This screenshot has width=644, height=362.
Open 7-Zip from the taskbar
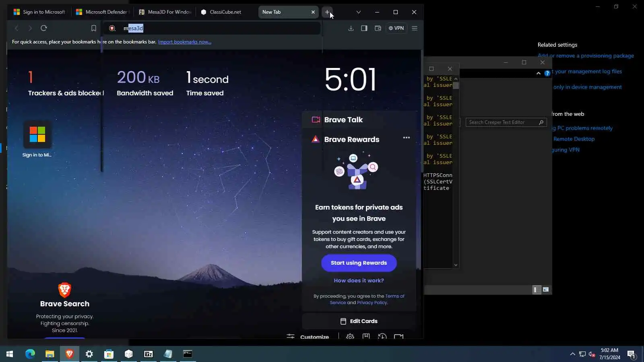point(149,354)
